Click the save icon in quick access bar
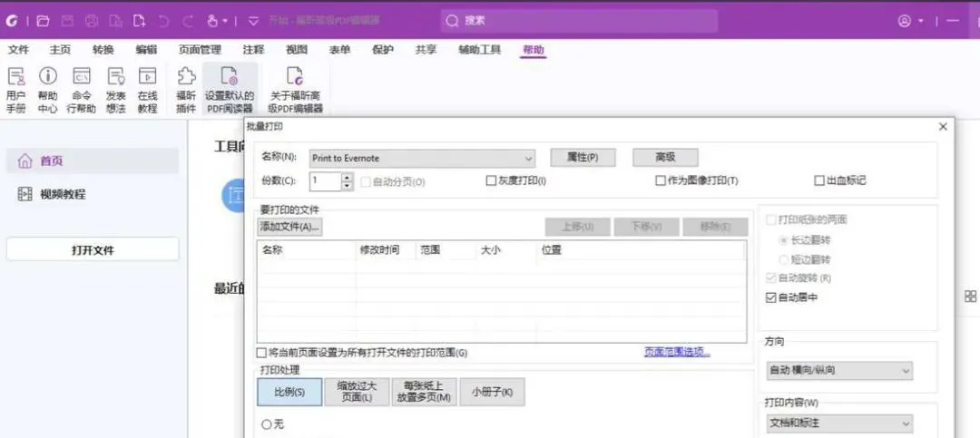 [67, 21]
